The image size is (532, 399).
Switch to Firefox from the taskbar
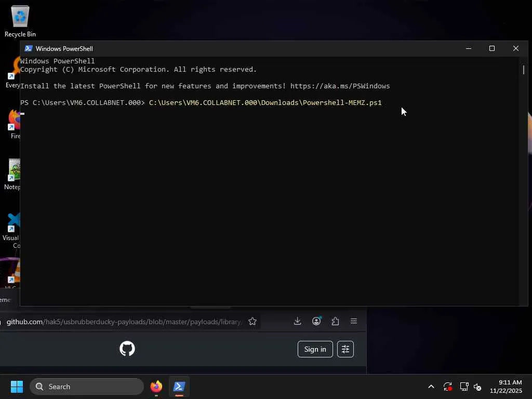pyautogui.click(x=156, y=387)
